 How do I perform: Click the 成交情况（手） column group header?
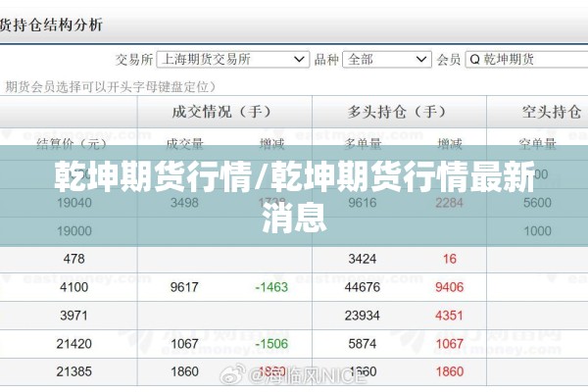click(221, 112)
